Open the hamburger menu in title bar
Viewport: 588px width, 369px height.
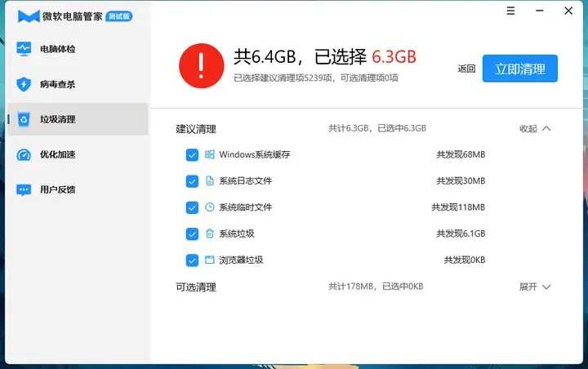pos(510,11)
